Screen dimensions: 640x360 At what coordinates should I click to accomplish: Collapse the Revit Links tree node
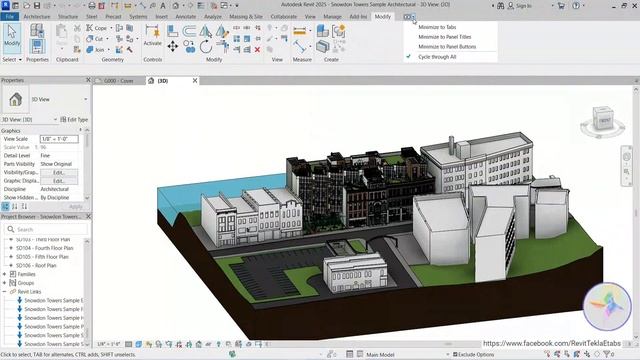(x=4, y=292)
